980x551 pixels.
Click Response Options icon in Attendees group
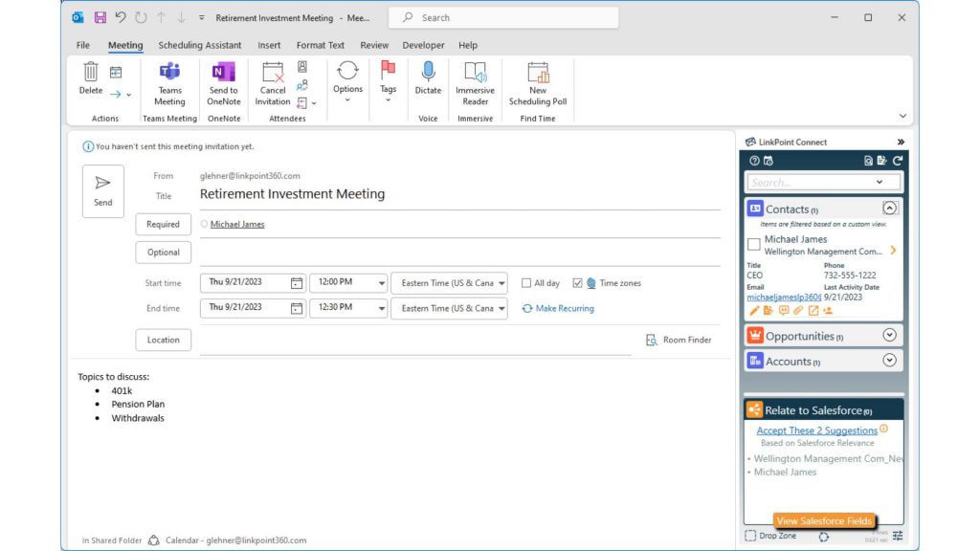tap(302, 102)
